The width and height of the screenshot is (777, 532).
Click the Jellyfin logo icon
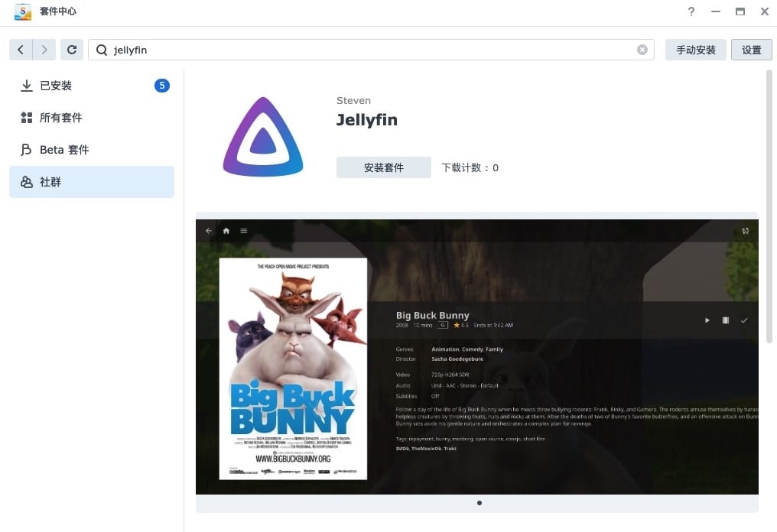(263, 137)
